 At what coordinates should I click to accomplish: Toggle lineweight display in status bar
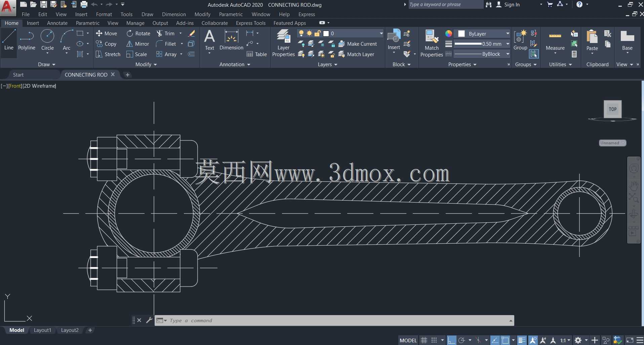[x=522, y=340]
